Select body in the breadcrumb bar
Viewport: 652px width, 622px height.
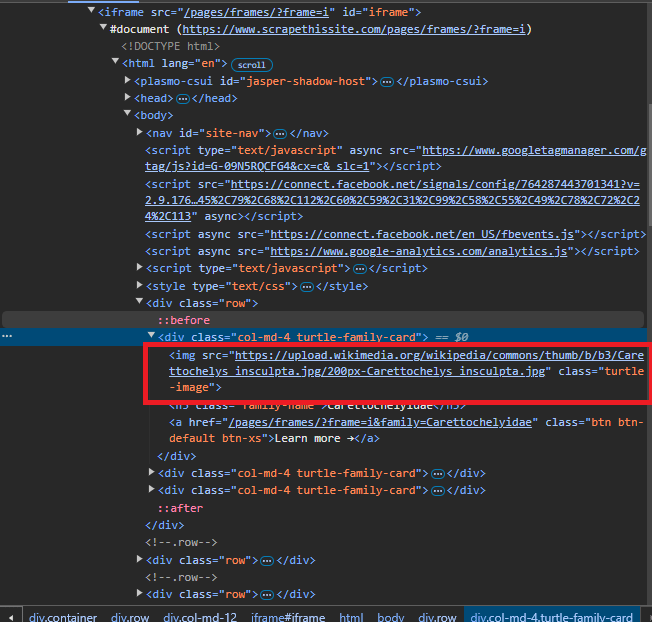tap(391, 617)
